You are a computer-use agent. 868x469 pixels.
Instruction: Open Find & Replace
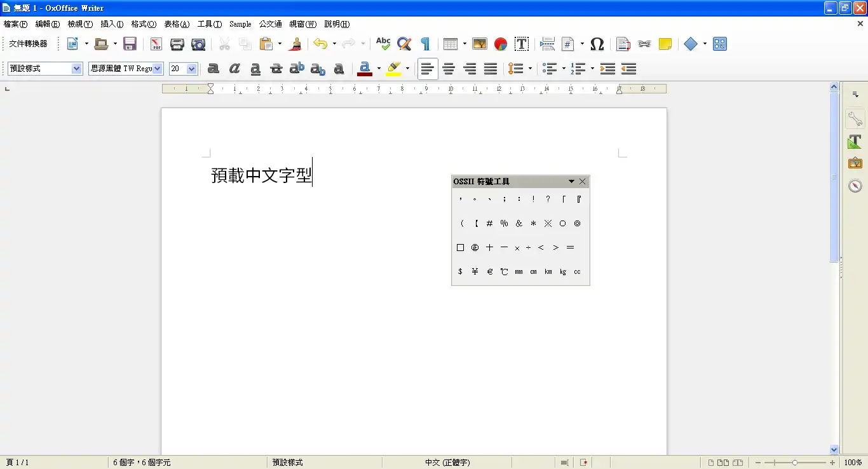(x=404, y=44)
